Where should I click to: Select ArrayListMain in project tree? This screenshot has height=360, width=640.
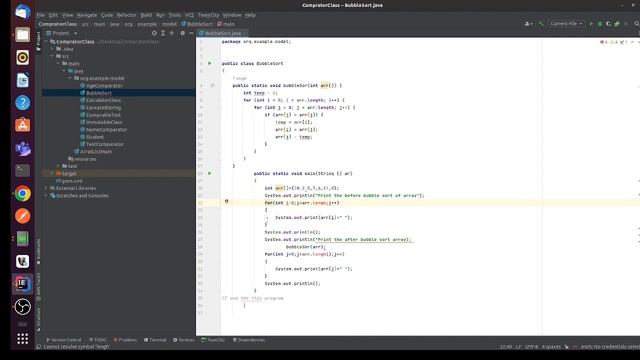[96, 152]
